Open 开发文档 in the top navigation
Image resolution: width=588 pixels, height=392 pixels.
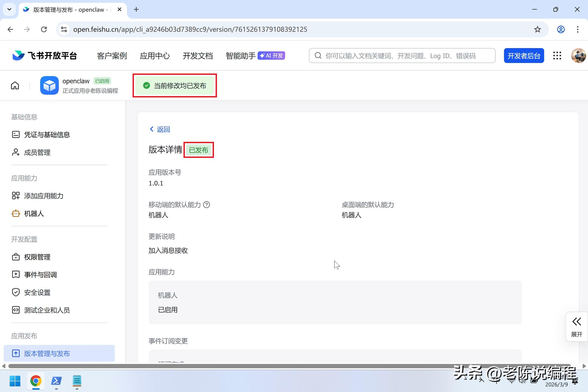(198, 56)
